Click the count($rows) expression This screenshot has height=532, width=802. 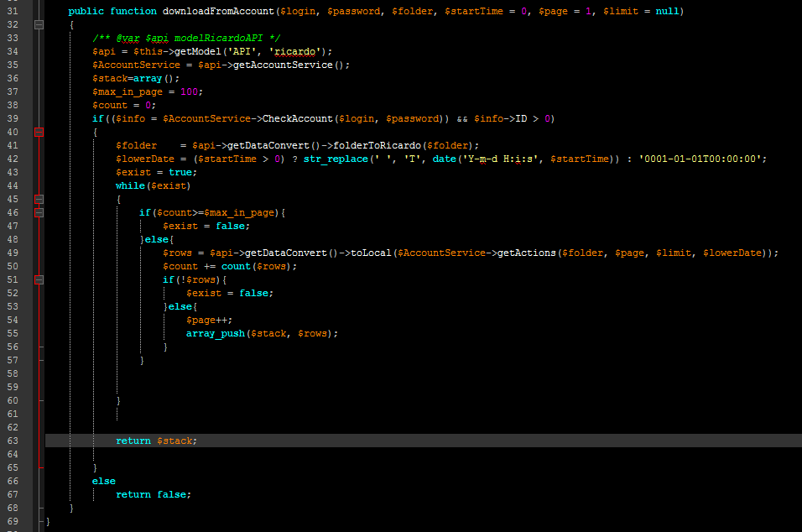click(256, 267)
